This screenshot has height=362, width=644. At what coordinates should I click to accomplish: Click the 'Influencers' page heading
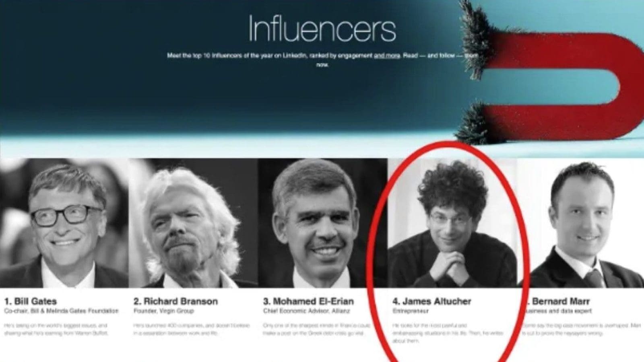click(x=322, y=29)
